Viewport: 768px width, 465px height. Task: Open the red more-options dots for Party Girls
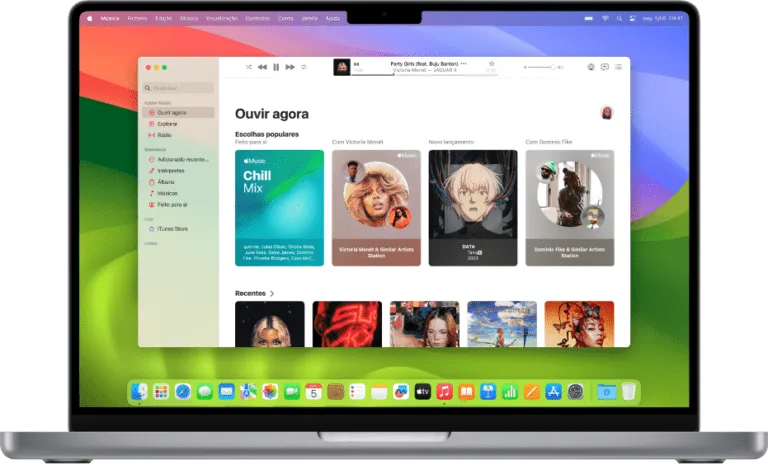[463, 64]
